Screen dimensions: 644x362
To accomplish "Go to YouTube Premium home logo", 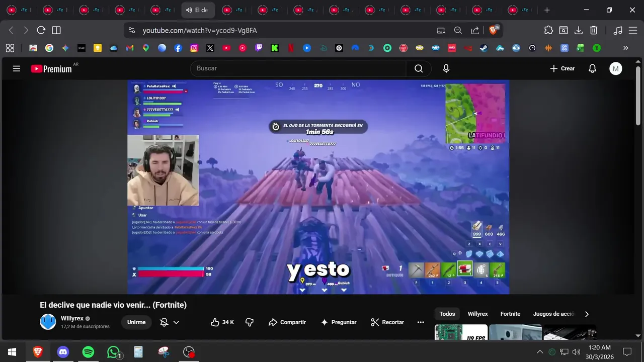I will click(x=51, y=69).
